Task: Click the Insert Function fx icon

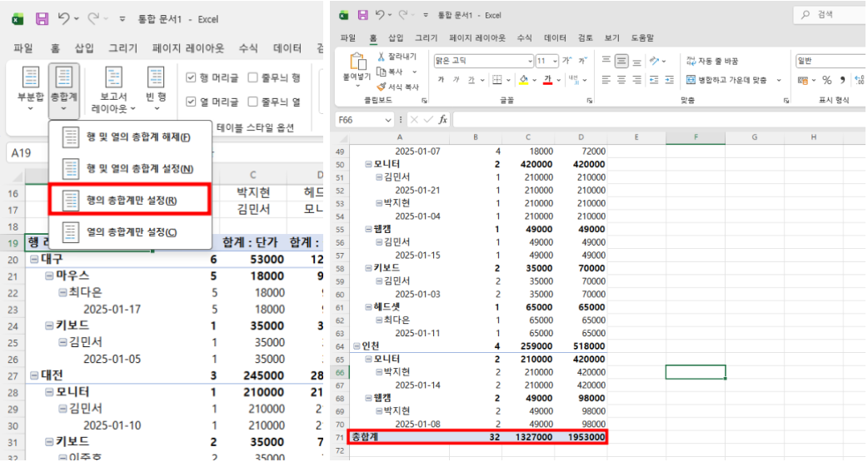Action: click(x=443, y=120)
